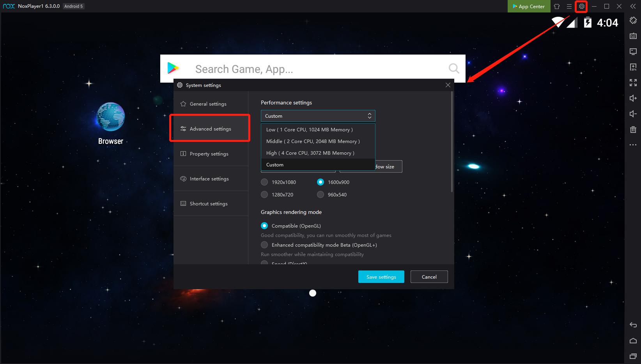Open the keyboard control mapping icon
Viewport: 641px width, 364px height.
633,36
